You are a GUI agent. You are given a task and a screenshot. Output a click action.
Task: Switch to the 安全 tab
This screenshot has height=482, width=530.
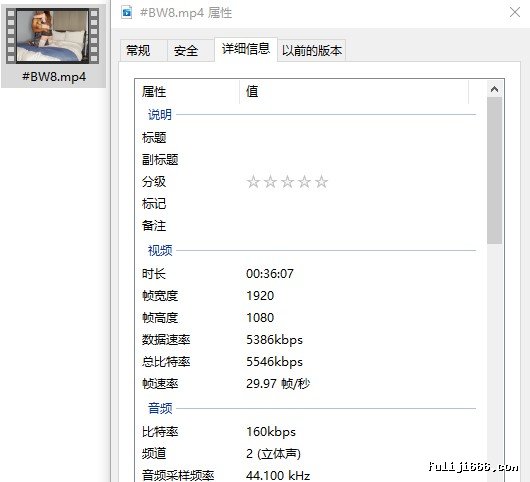191,50
